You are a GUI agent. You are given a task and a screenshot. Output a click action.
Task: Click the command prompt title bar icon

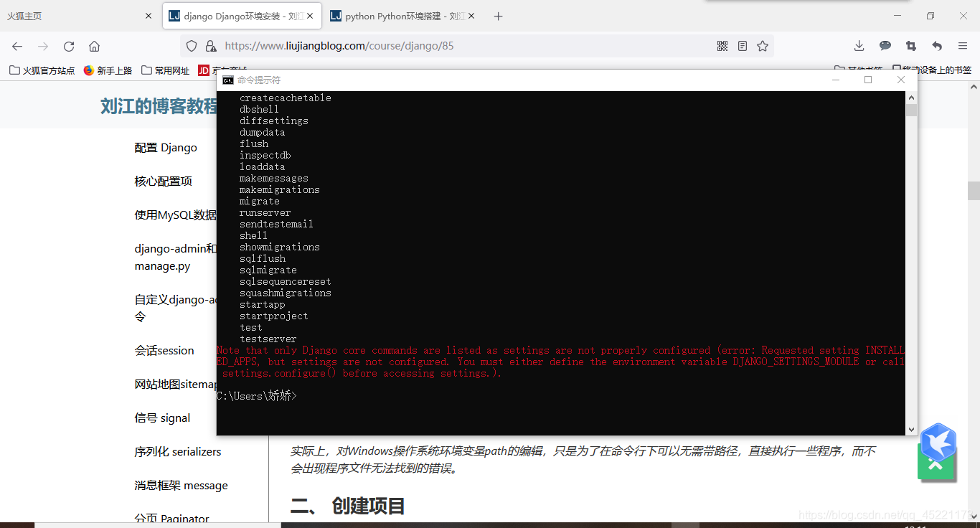228,80
